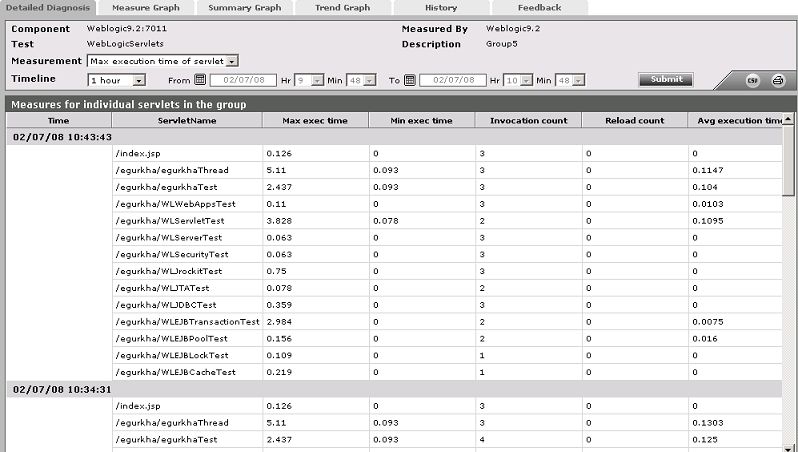Click the table scrollbar up arrow
Viewport: 798px width, 452px height.
tap(788, 119)
